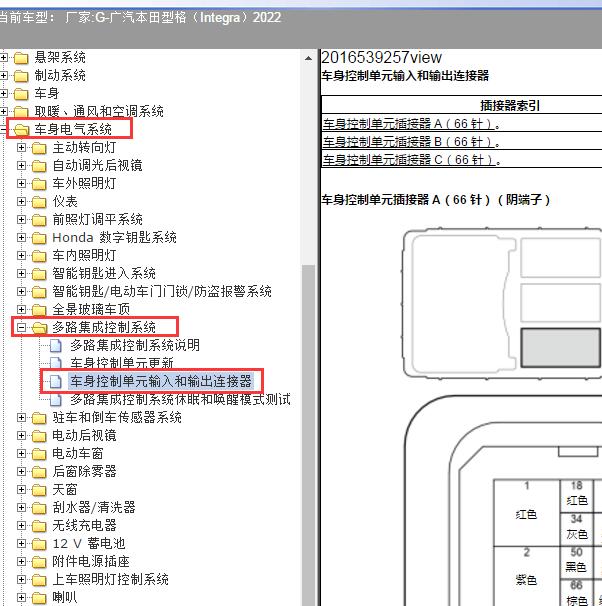The height and width of the screenshot is (606, 602).
Task: Select 车身控制单元输入和输出连接器 tree item
Action: [x=161, y=381]
